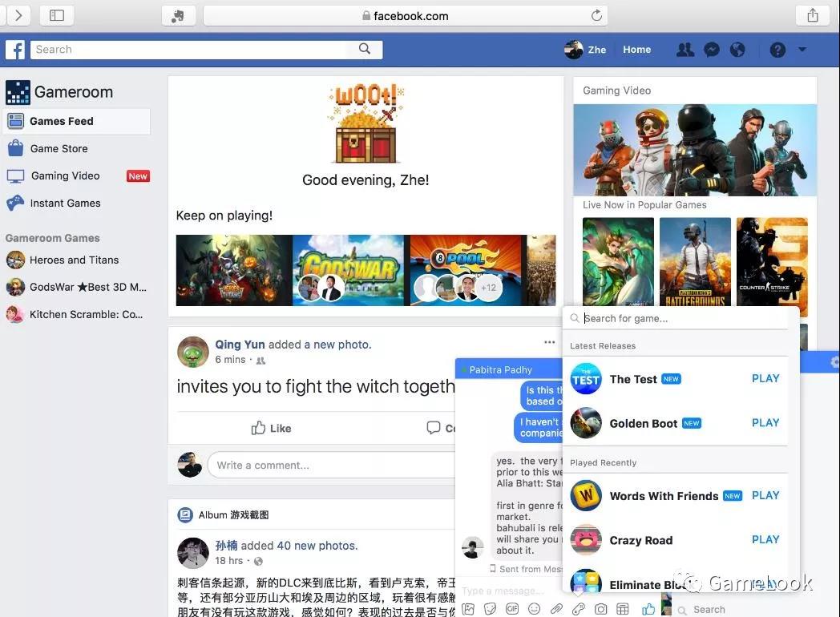Viewport: 840px width, 617px height.
Task: Click the chat attach file paperclip icon
Action: 556,609
